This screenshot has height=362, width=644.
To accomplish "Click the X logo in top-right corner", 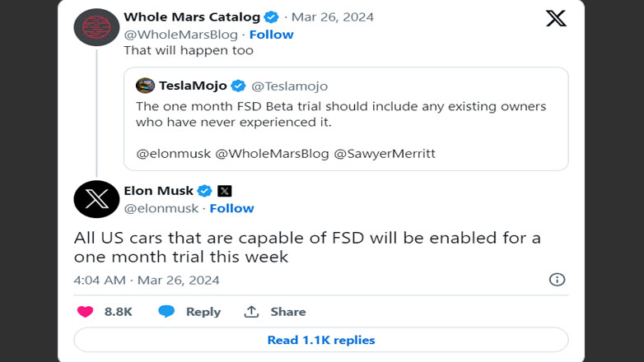I will (x=556, y=17).
